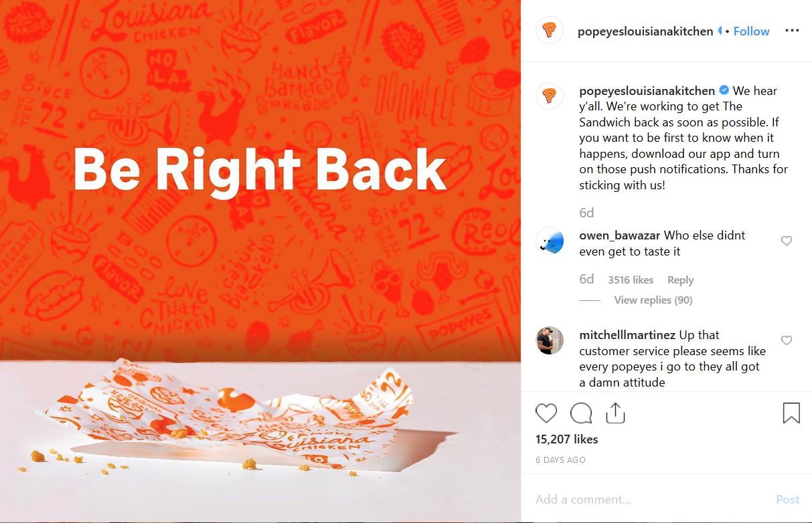Open the popeyeslouisianakitchen username in the header
Screen dimensions: 812x523
point(645,31)
